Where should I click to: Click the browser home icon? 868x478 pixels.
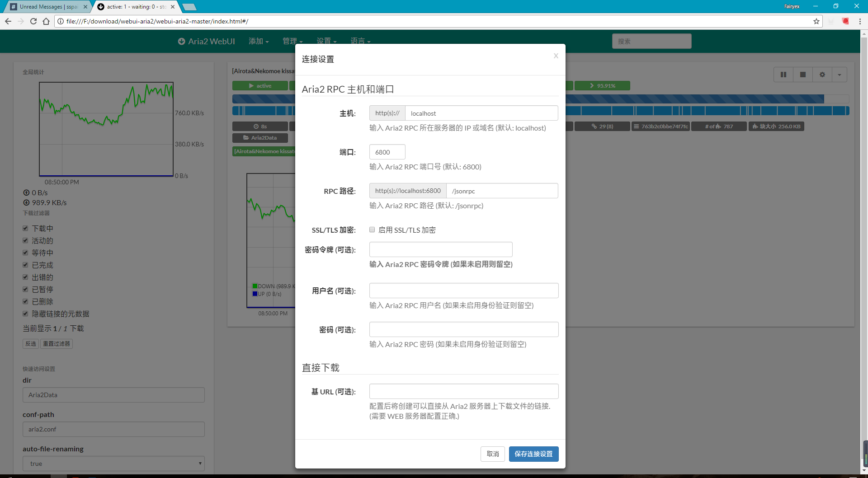pyautogui.click(x=46, y=21)
